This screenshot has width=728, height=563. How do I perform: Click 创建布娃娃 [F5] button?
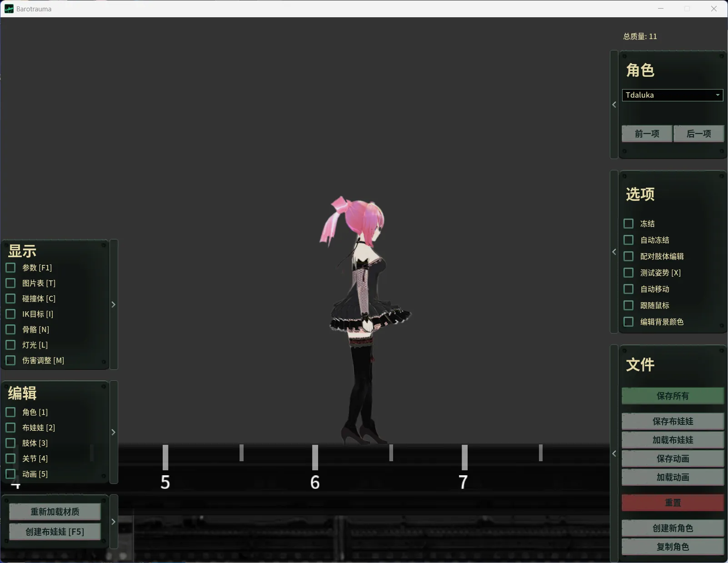[x=55, y=532]
